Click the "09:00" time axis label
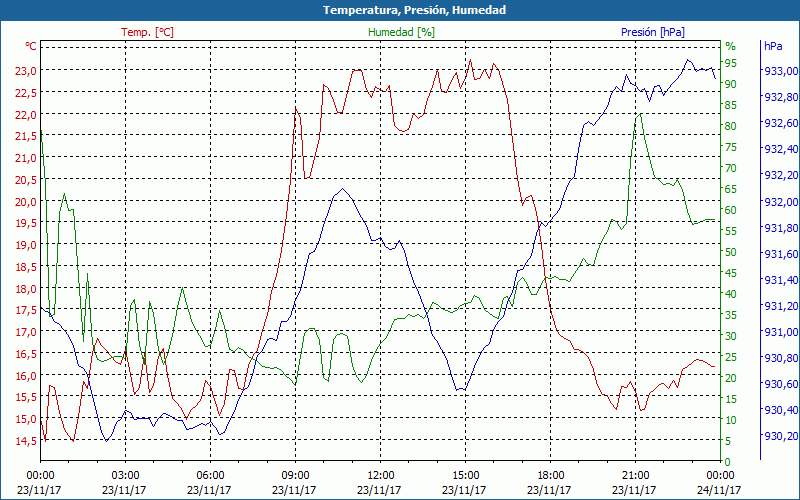Image resolution: width=800 pixels, height=500 pixels. click(x=295, y=476)
